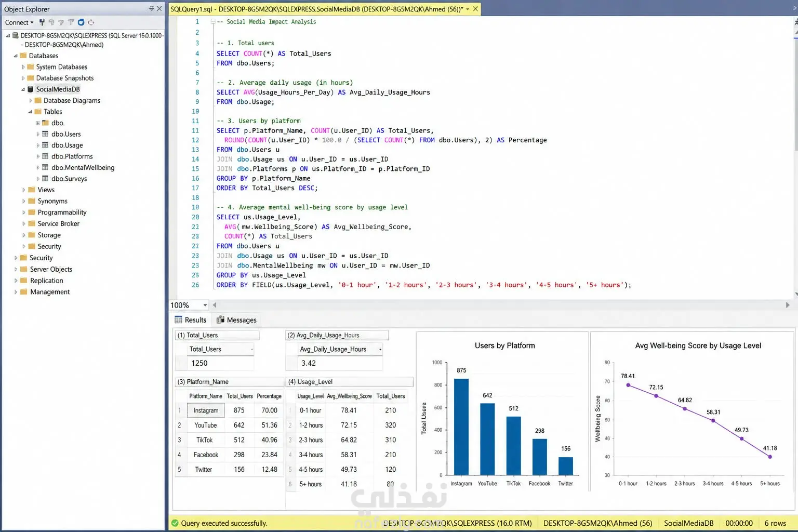Image resolution: width=798 pixels, height=532 pixels.
Task: Click the Messages tab icon
Action: pos(220,320)
